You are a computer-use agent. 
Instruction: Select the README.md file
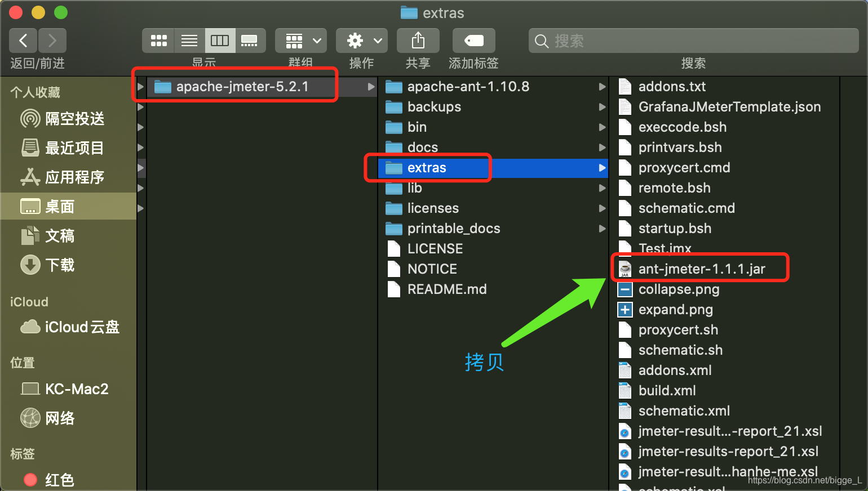(493, 289)
